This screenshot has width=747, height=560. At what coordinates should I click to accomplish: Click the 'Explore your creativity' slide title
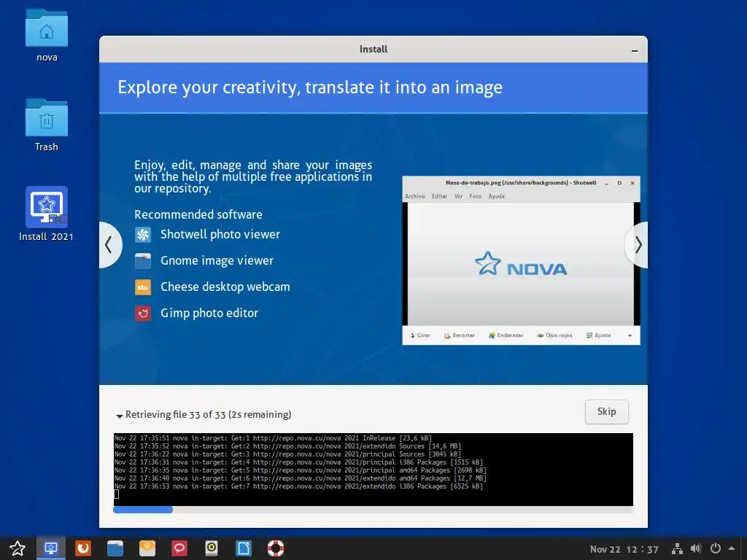[x=309, y=87]
